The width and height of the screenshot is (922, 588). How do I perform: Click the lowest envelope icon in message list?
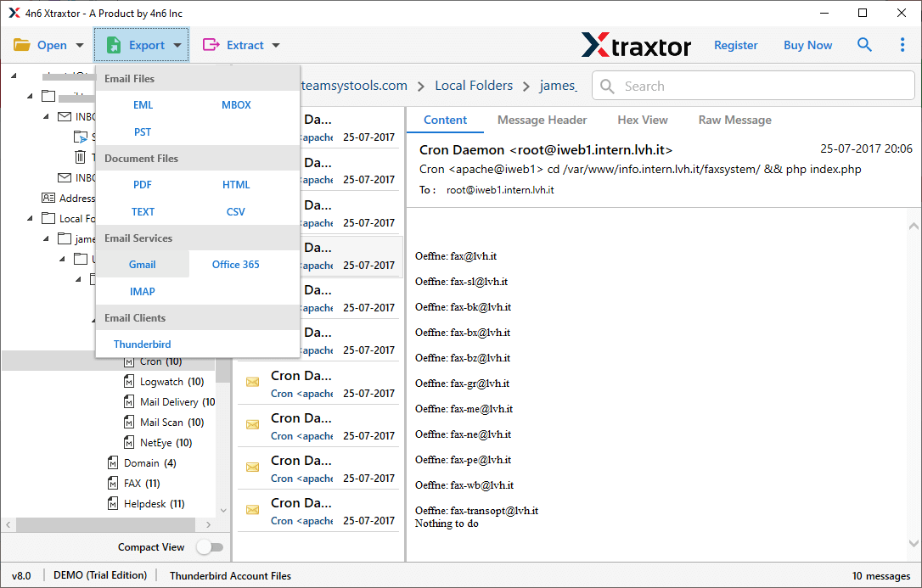pos(252,510)
